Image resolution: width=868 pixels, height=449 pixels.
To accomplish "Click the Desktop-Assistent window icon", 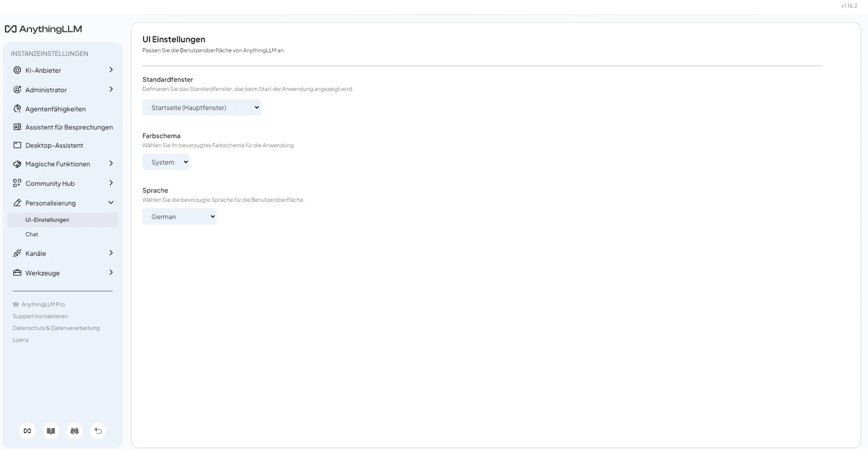I will point(17,145).
